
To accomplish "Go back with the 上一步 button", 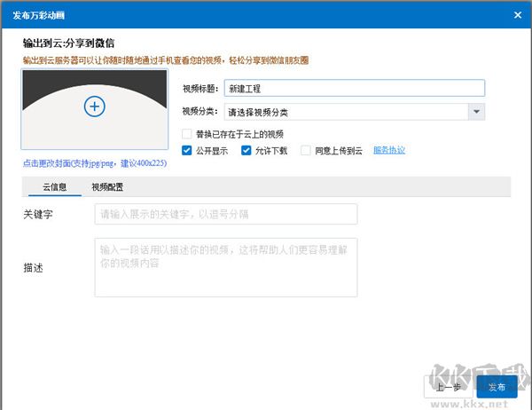I will tap(448, 387).
